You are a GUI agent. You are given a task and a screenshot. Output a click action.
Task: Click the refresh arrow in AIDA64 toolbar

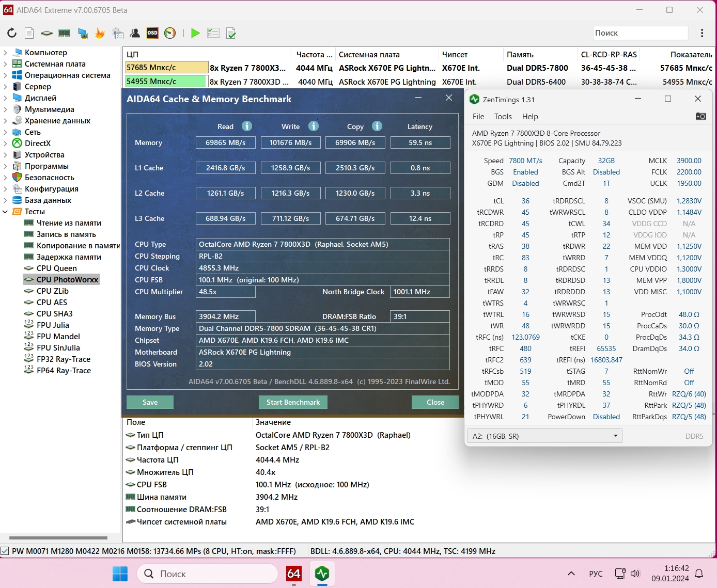11,33
